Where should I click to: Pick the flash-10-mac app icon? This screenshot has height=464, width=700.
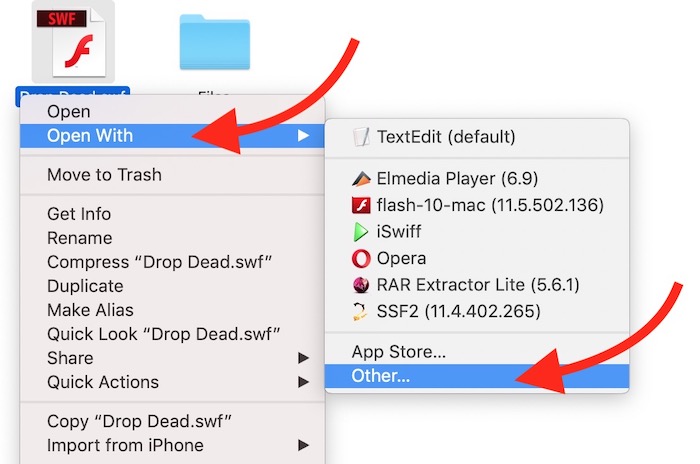(361, 206)
